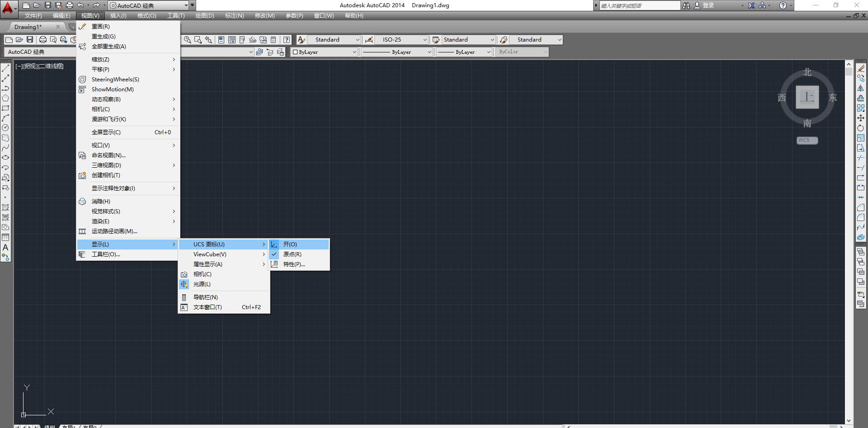
Task: Toggle 导航栏(N) navigation bar display
Action: coord(224,297)
